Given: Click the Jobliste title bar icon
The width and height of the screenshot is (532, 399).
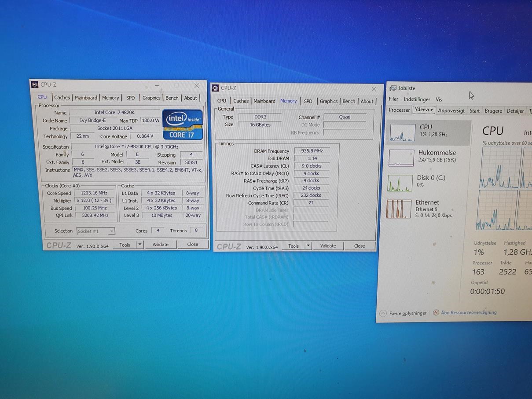Looking at the screenshot, I should (x=393, y=88).
